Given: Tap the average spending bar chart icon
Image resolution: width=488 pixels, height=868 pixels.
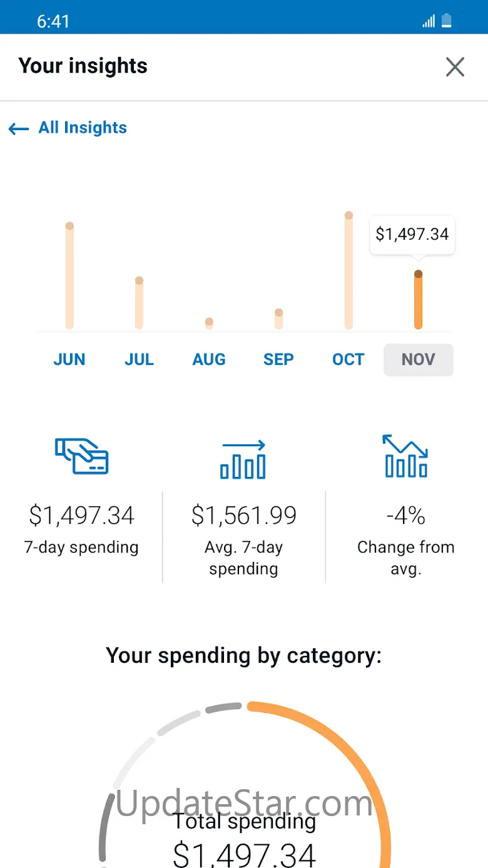Looking at the screenshot, I should point(243,459).
